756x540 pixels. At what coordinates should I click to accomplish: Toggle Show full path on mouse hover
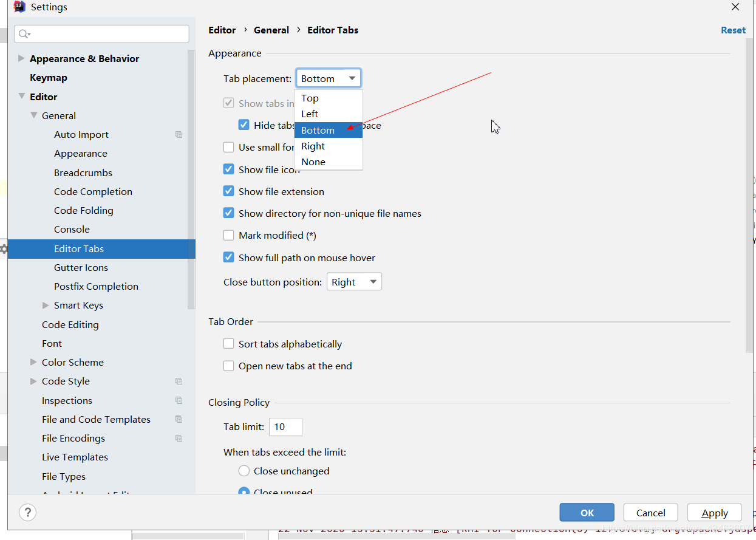pos(229,258)
